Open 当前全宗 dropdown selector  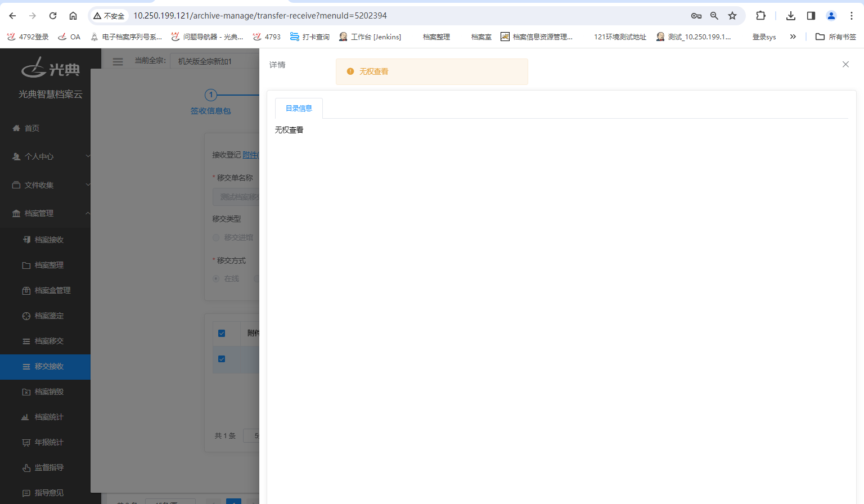(x=215, y=61)
